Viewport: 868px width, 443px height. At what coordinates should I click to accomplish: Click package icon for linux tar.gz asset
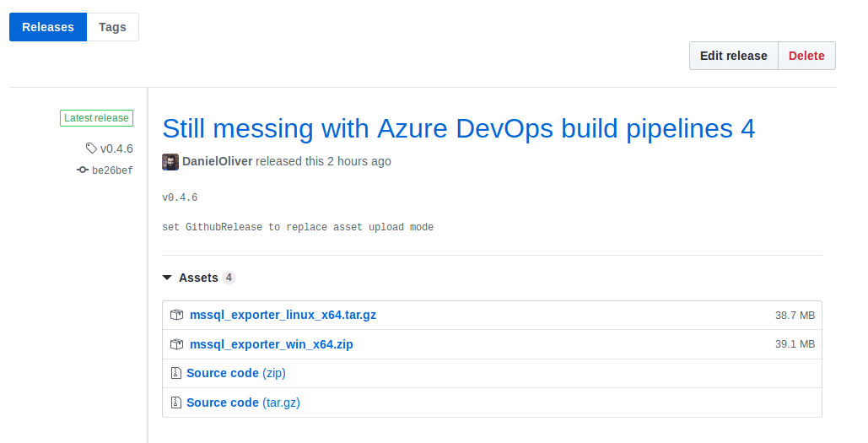176,315
